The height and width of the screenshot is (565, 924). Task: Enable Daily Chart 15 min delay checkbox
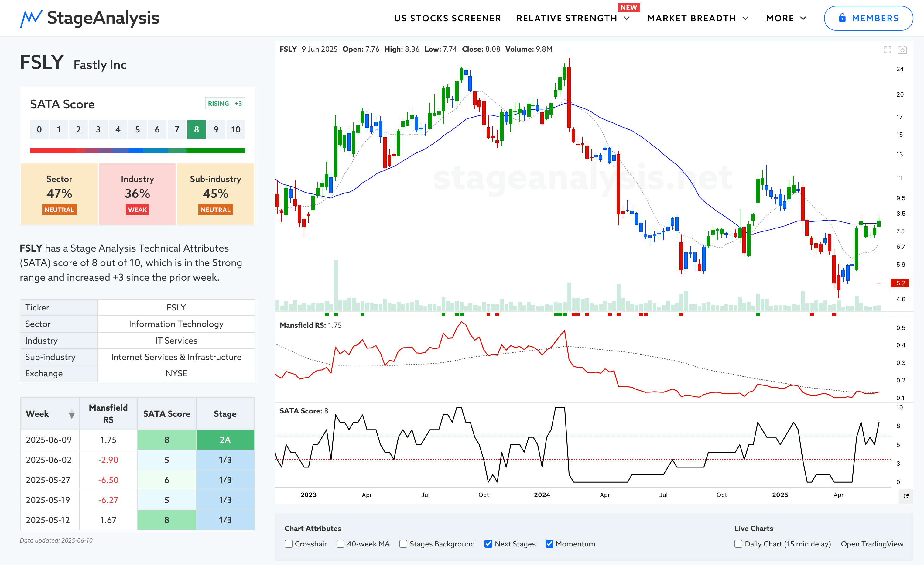738,544
